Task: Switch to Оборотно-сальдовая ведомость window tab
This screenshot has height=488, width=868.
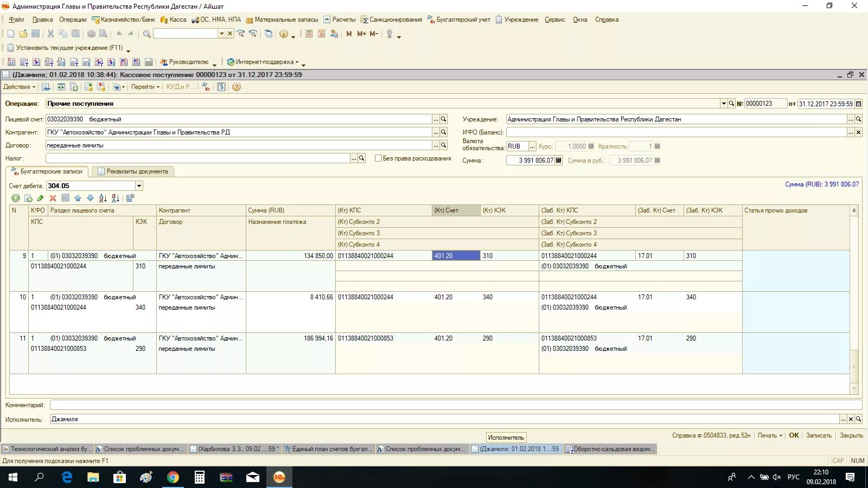Action: point(610,449)
